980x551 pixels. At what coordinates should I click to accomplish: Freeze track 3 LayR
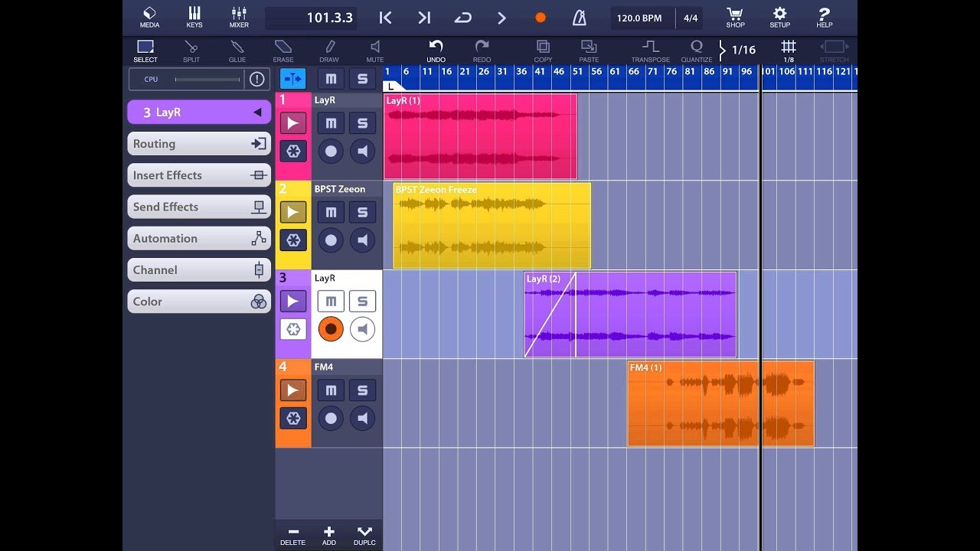coord(293,329)
